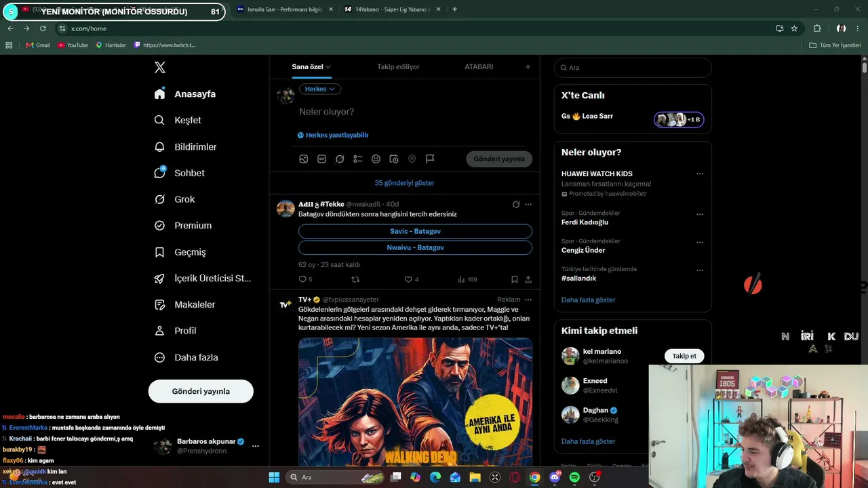Share Adil's poll post
The height and width of the screenshot is (488, 868).
[528, 279]
